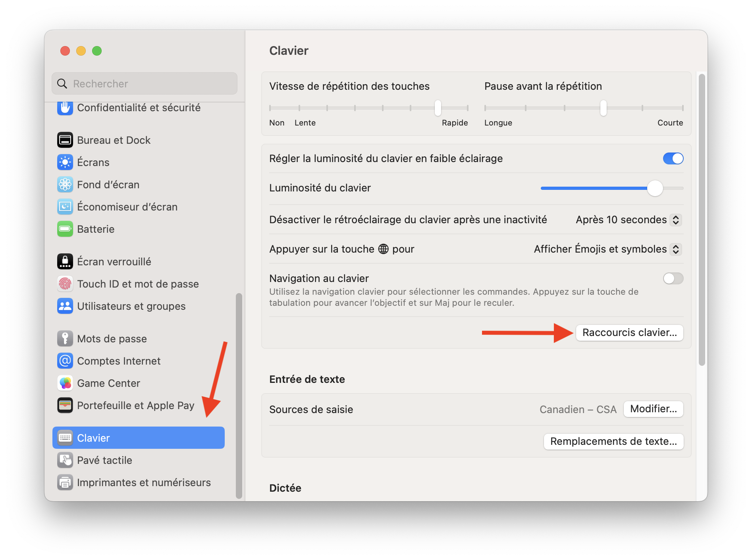
Task: Click the Utilisateurs et groupes icon
Action: tap(65, 306)
